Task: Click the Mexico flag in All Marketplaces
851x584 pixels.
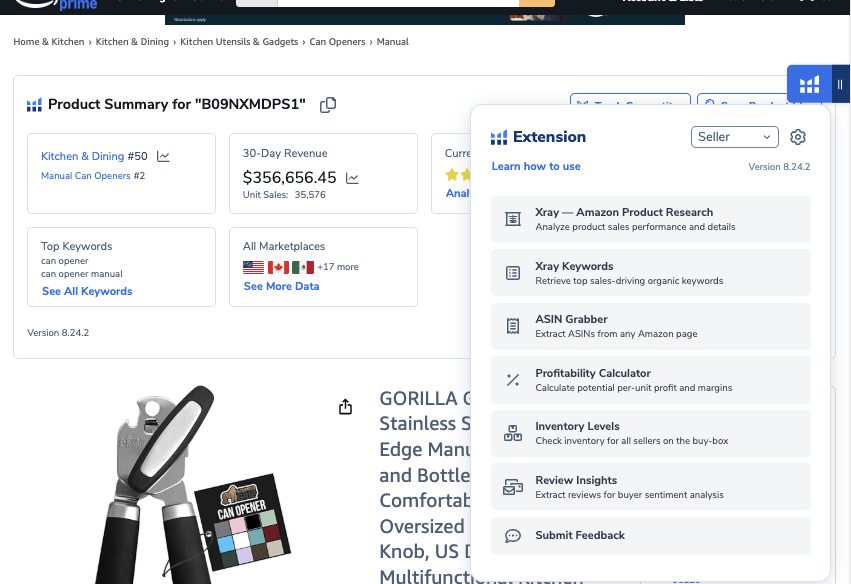Action: 303,267
